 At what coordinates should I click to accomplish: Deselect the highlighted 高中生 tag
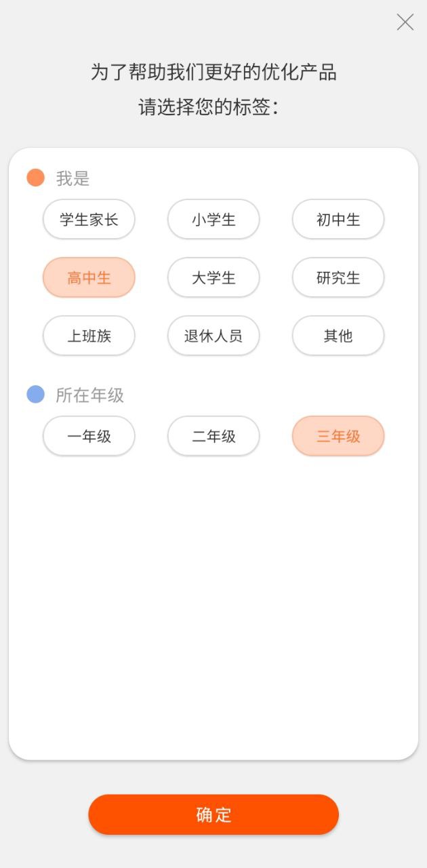89,278
